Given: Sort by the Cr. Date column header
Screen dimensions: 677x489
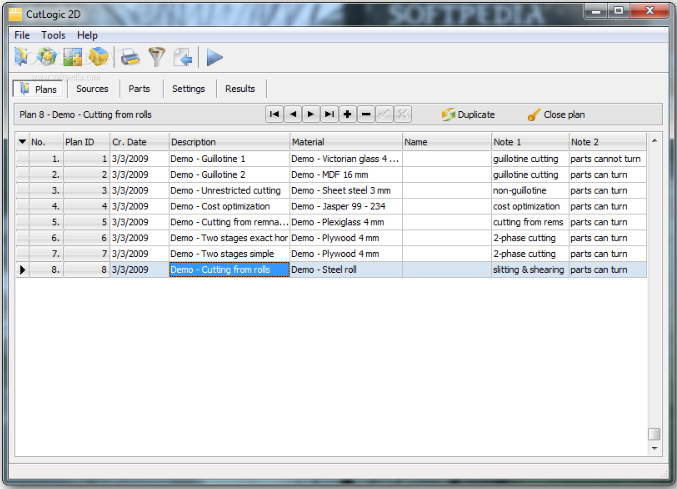Looking at the screenshot, I should click(x=139, y=142).
